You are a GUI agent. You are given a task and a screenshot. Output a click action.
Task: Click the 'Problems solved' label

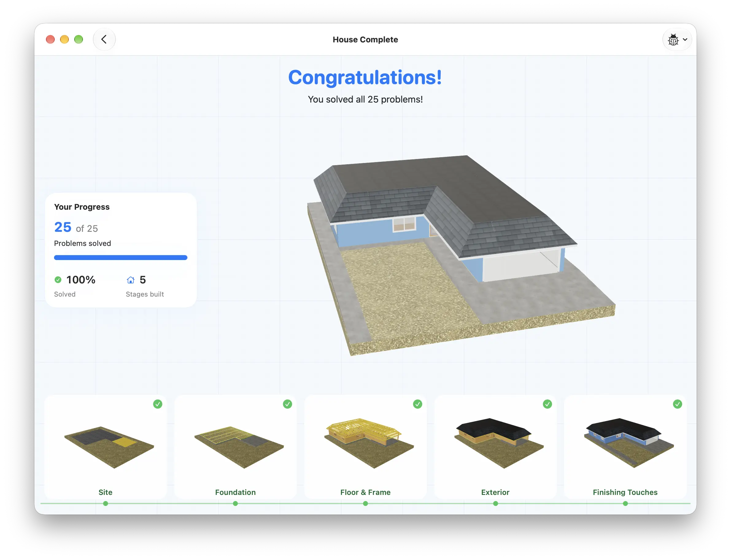[83, 243]
